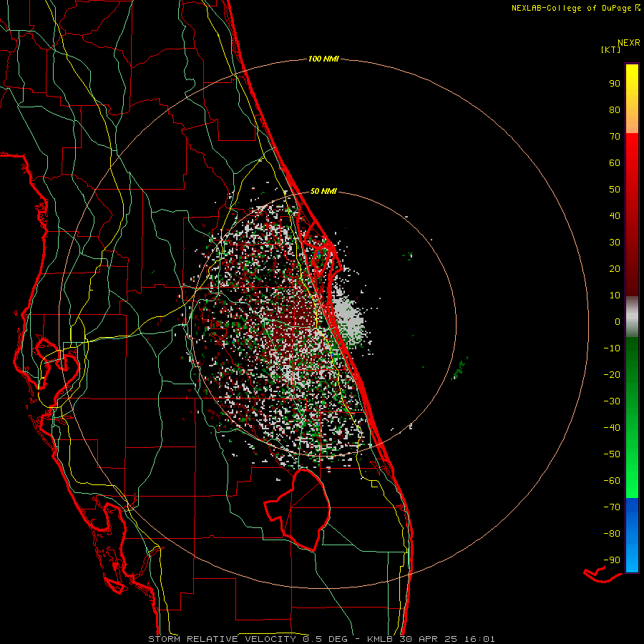Click the 16:01 timestamp text

point(479,639)
